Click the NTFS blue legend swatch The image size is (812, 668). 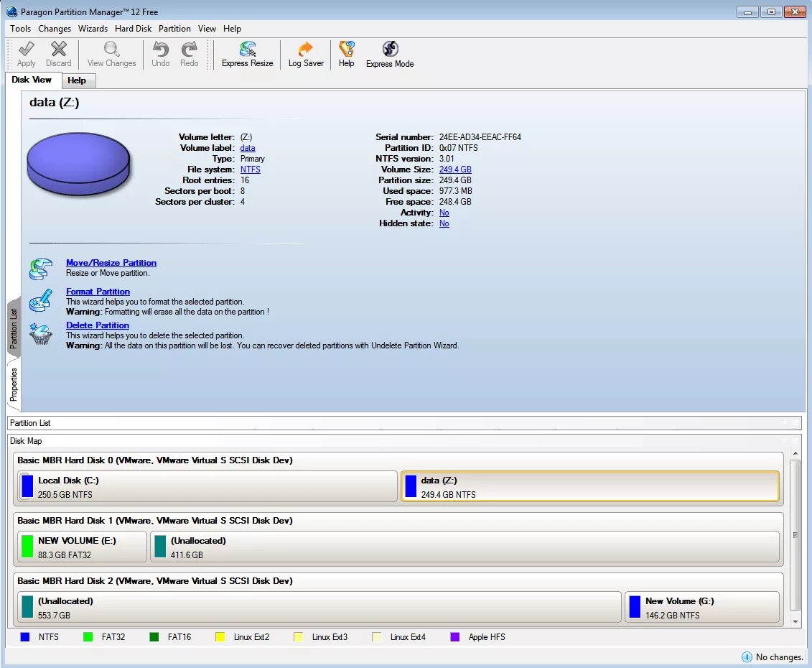25,637
